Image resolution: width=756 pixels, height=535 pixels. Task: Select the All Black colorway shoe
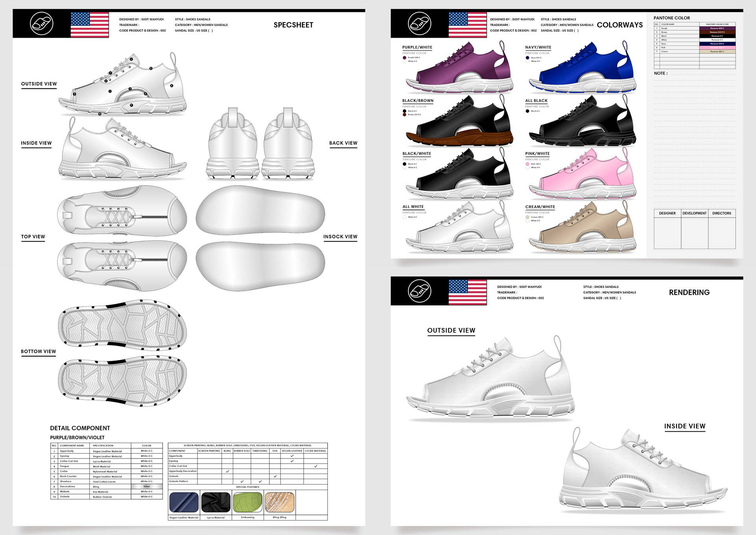(582, 121)
